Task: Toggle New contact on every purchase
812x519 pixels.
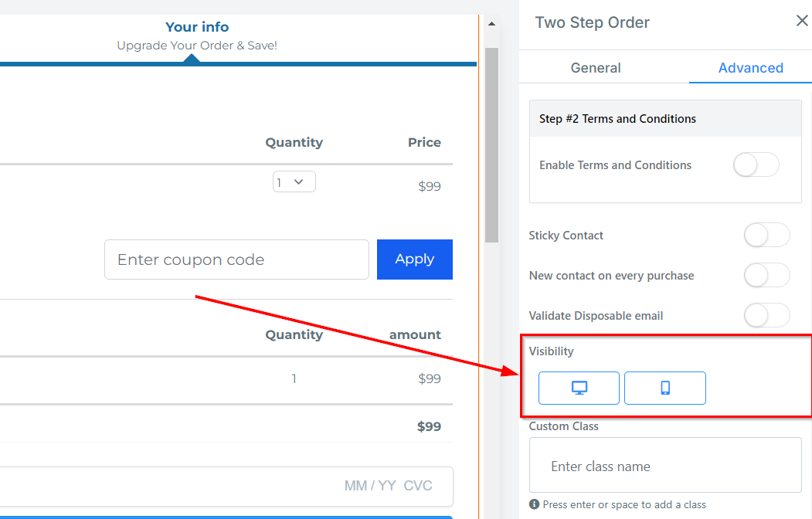Action: tap(766, 276)
